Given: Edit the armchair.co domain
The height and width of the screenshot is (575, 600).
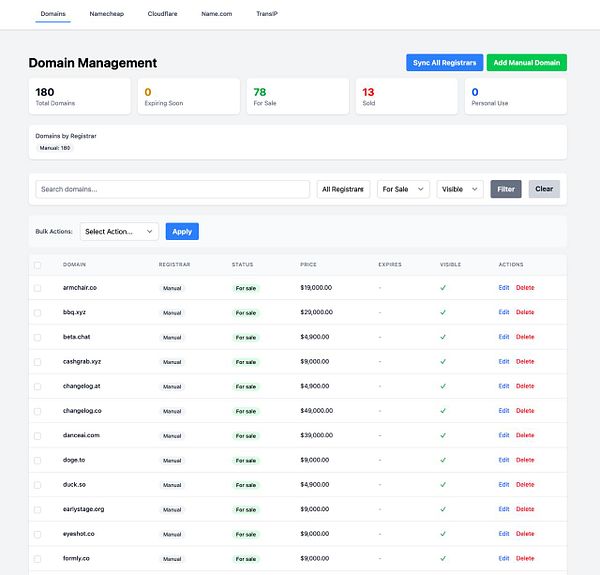Looking at the screenshot, I should [x=504, y=288].
